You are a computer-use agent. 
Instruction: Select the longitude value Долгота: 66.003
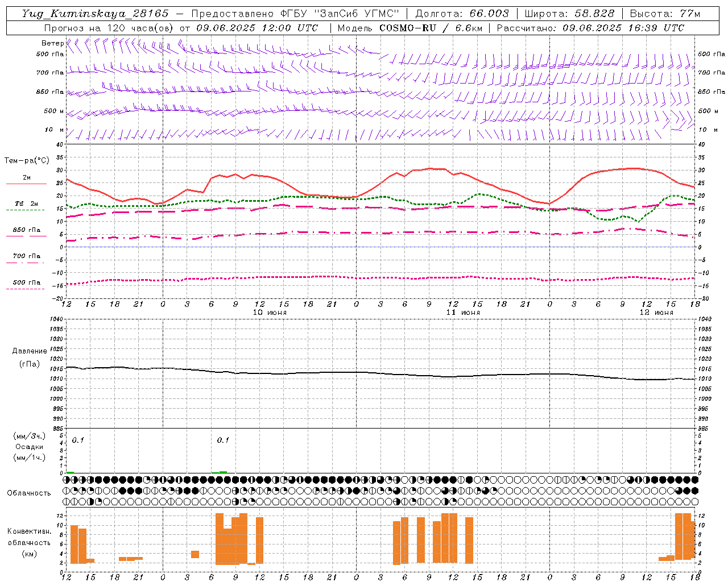point(462,14)
